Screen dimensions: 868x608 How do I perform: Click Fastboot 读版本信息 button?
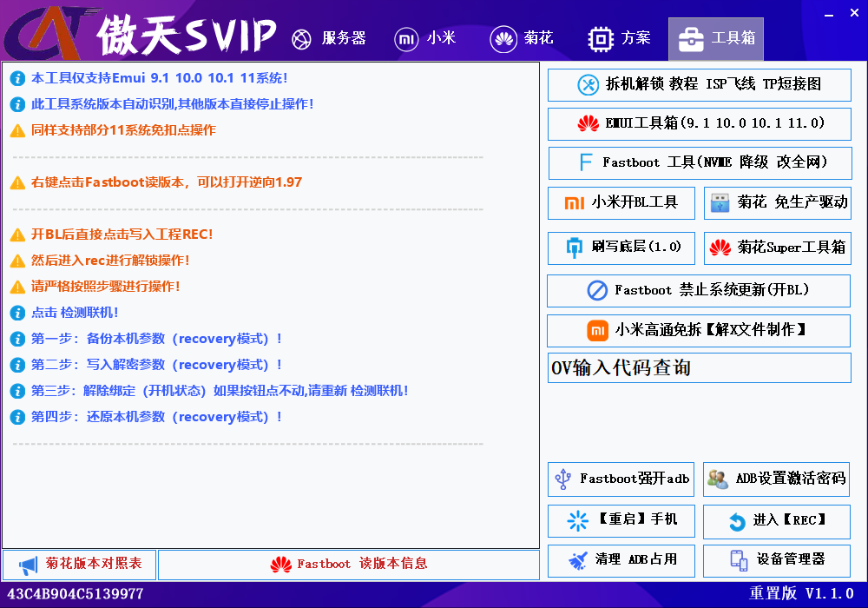coord(349,565)
